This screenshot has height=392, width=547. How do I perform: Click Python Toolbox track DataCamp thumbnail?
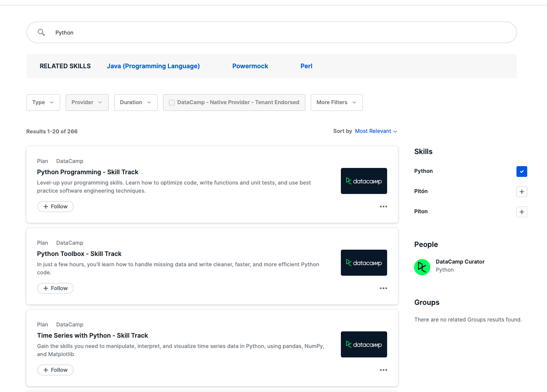[364, 263]
